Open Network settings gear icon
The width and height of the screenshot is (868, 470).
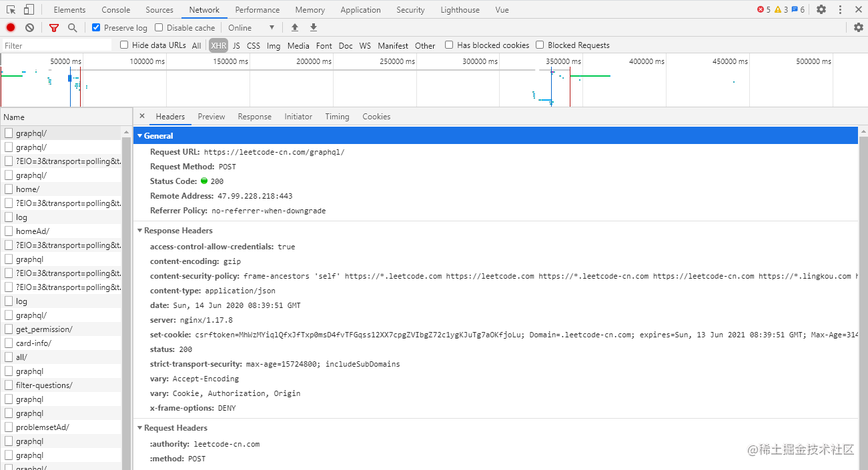pos(859,27)
